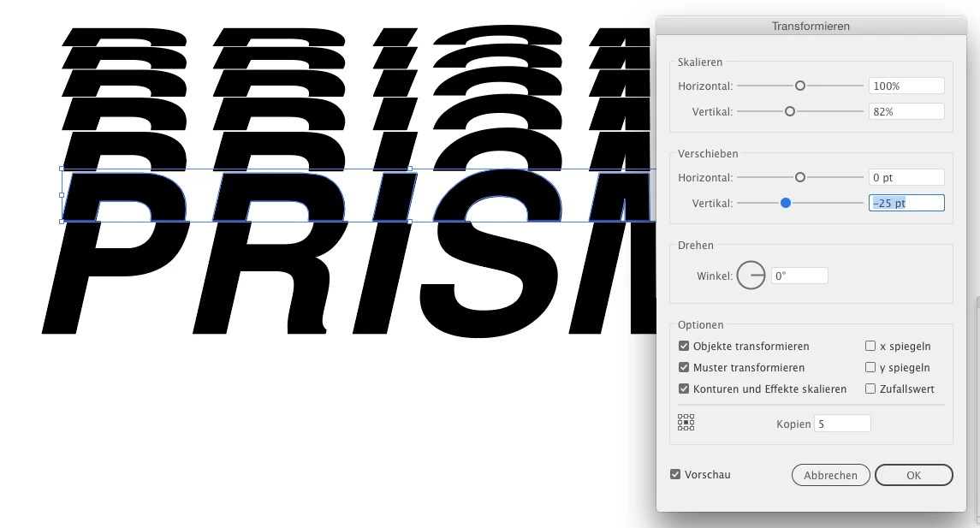Click the Skalieren Vertikal 82% field
The height and width of the screenshot is (528, 980).
906,111
